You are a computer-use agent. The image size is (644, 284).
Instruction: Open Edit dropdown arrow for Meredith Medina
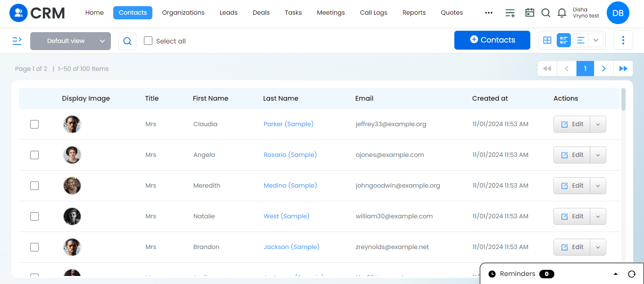pos(598,186)
